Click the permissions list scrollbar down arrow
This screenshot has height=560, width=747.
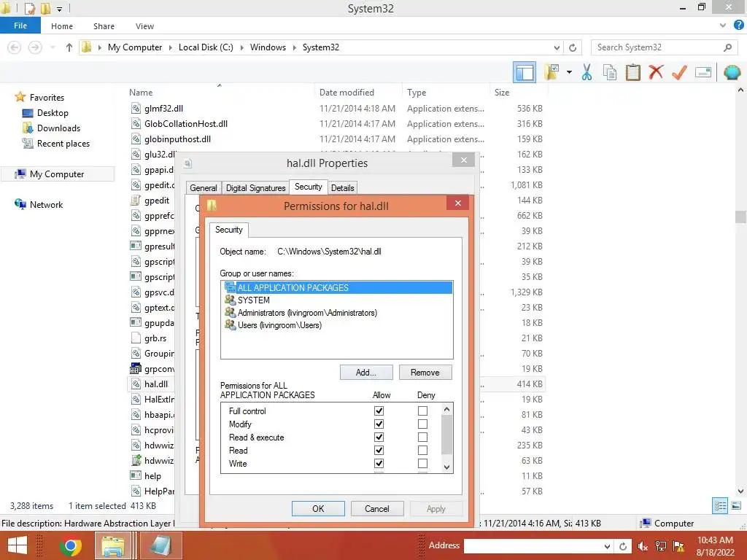click(x=446, y=467)
